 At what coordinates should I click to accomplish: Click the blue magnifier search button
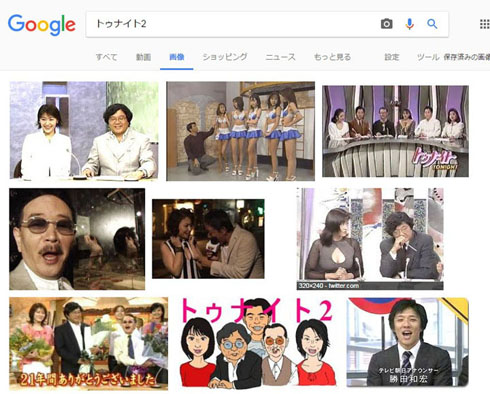(432, 24)
